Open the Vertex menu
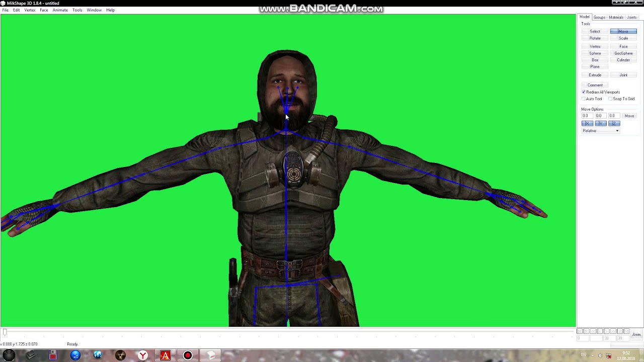Screen dimensions: 644x362 [x=30, y=10]
